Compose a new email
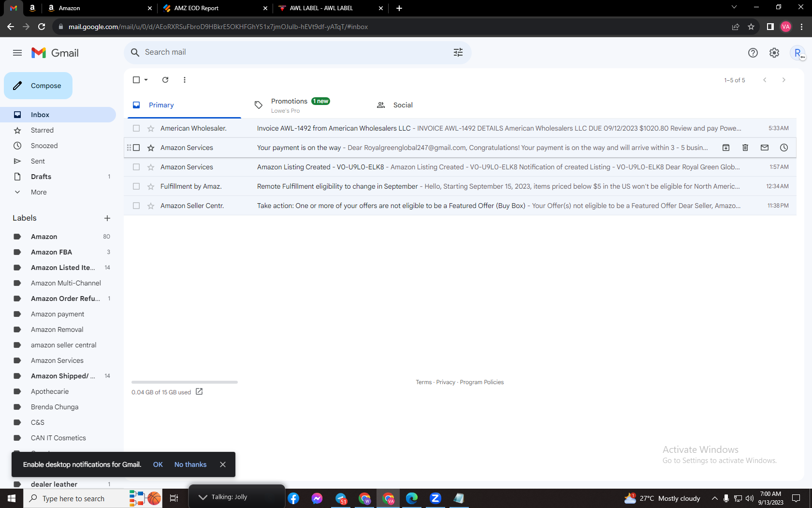Image resolution: width=812 pixels, height=508 pixels. click(38, 86)
